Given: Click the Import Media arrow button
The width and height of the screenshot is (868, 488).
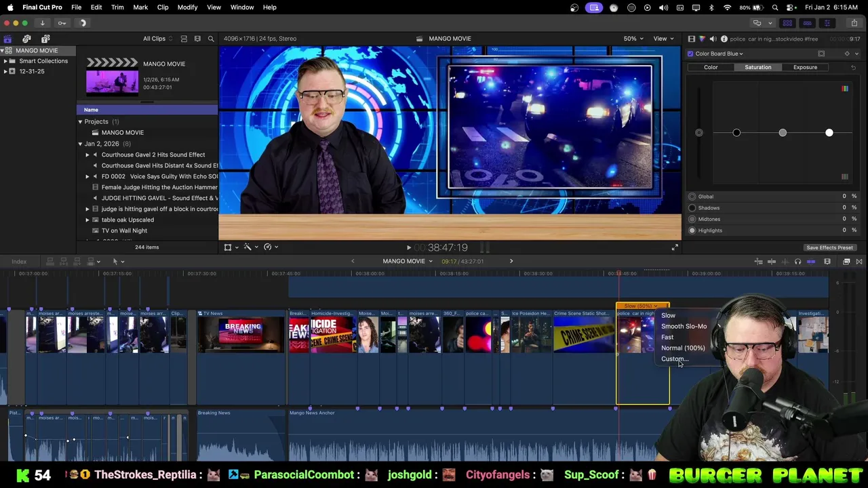Looking at the screenshot, I should tap(42, 23).
